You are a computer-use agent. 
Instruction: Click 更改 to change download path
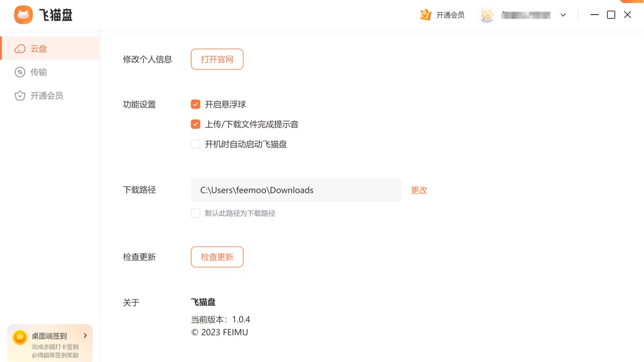(x=419, y=190)
